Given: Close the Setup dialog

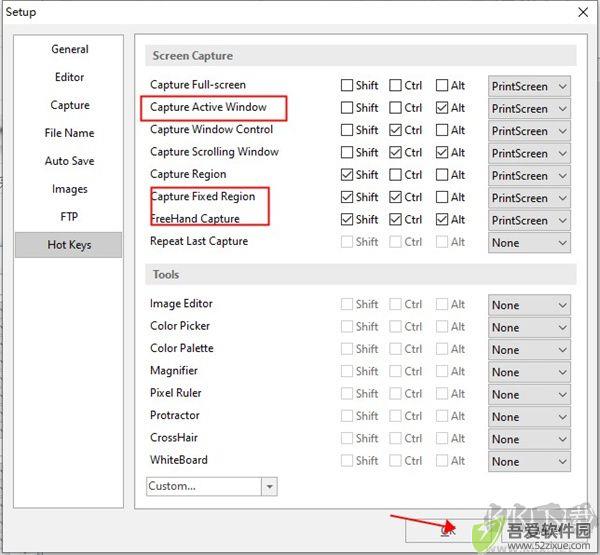Looking at the screenshot, I should pyautogui.click(x=583, y=12).
